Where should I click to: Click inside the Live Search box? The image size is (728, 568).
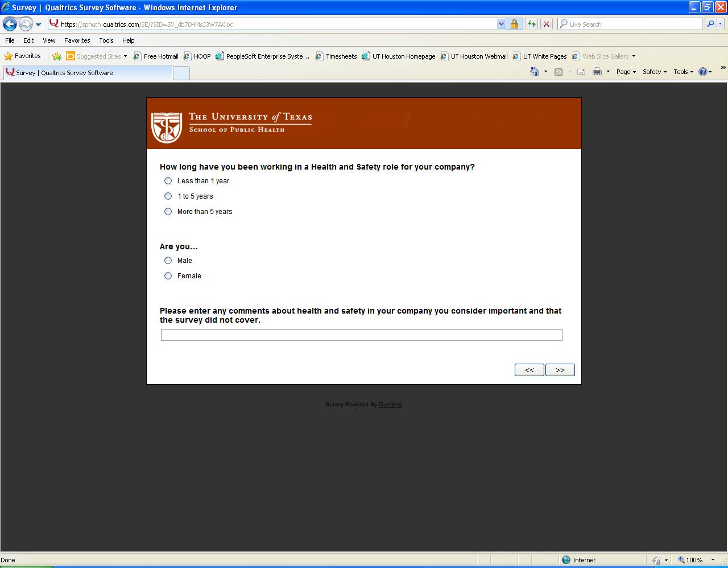pos(630,24)
